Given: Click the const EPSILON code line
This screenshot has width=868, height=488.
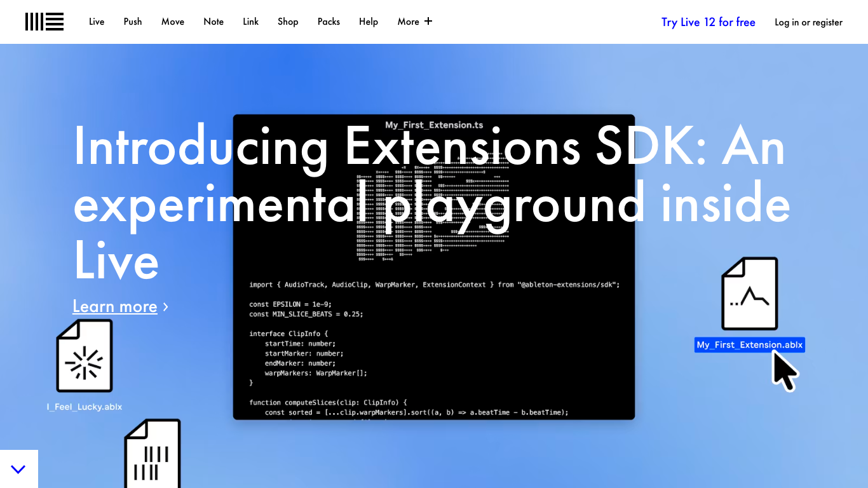Looking at the screenshot, I should click(x=290, y=304).
